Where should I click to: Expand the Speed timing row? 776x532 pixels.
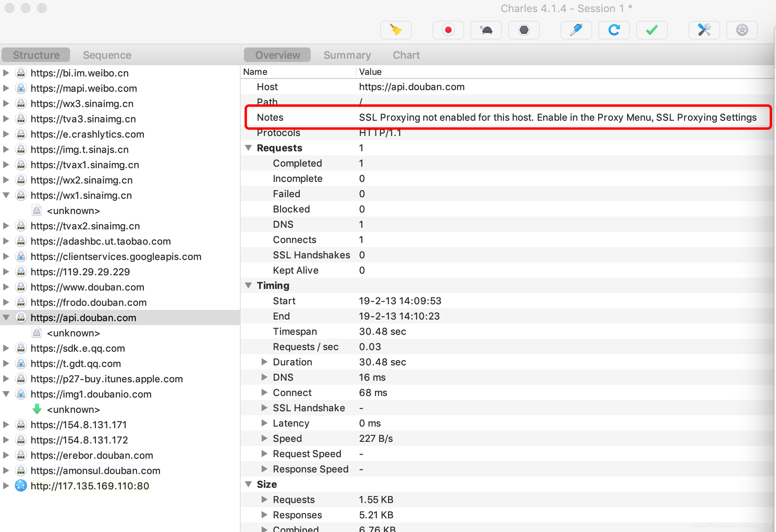click(264, 438)
